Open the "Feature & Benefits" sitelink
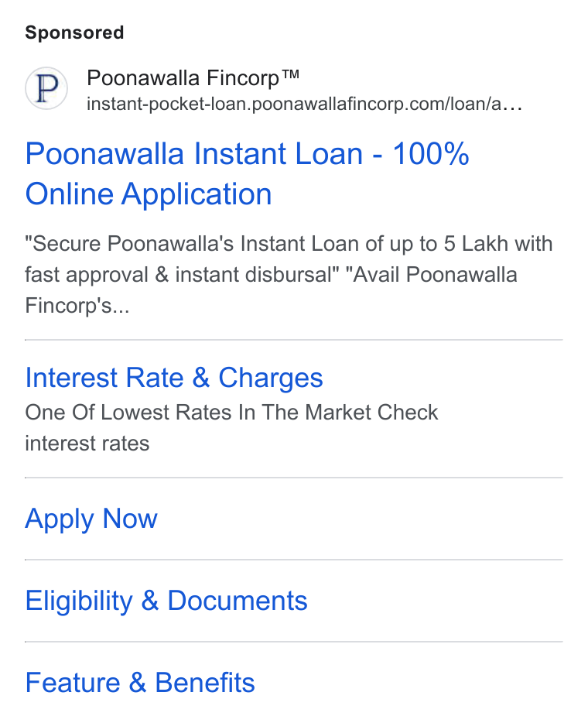 139,683
